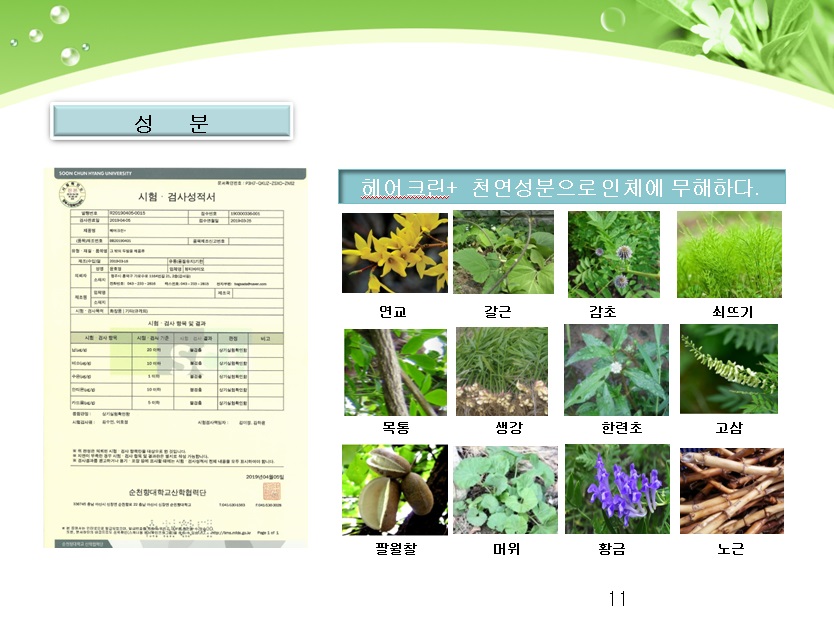Click the 팔월찰 split fruit photo
The width and height of the screenshot is (834, 623).
click(394, 489)
